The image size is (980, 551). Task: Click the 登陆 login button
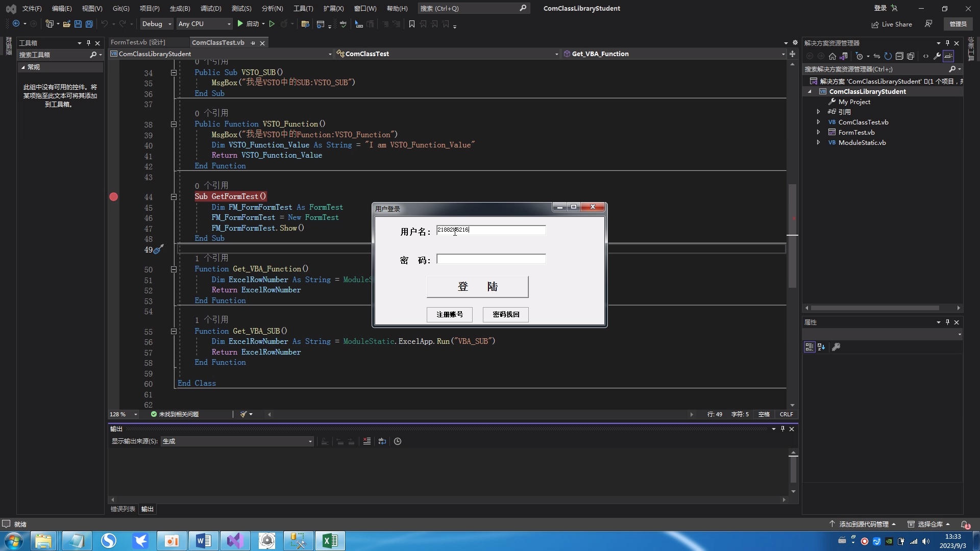coord(477,287)
